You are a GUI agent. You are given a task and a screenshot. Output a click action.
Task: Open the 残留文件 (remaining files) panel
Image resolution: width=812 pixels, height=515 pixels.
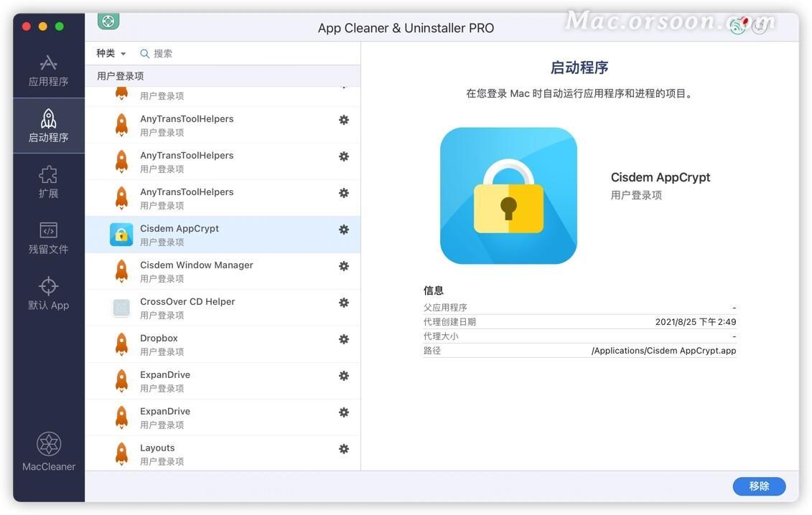pyautogui.click(x=48, y=237)
